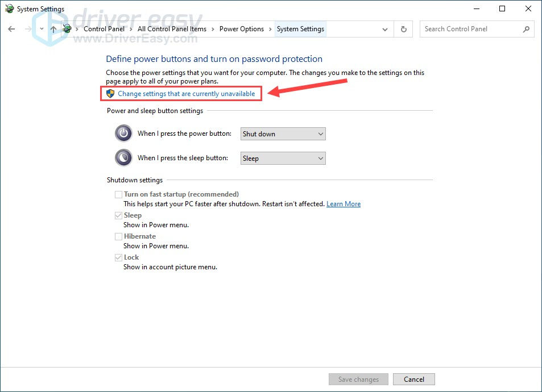Check the Hibernate option
Screen dimensions: 542x392
(118, 236)
